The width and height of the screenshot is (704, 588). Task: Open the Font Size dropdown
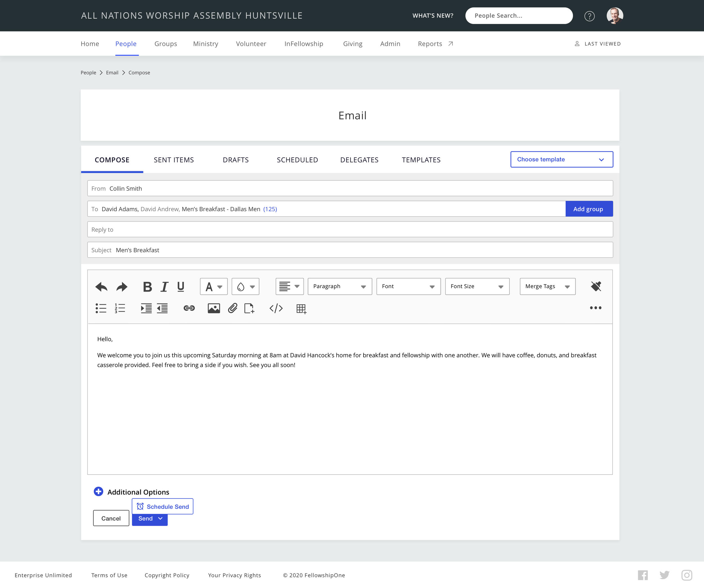point(477,287)
